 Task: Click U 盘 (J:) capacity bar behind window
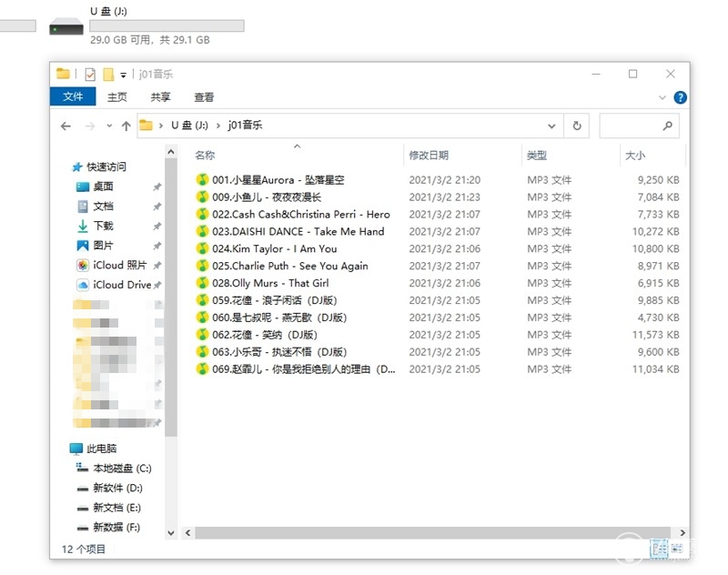coord(167,26)
